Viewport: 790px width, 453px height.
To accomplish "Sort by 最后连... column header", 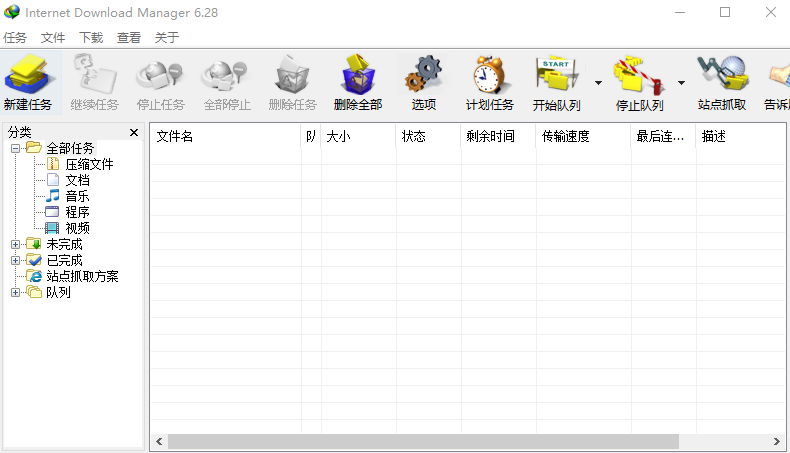I will (x=663, y=136).
